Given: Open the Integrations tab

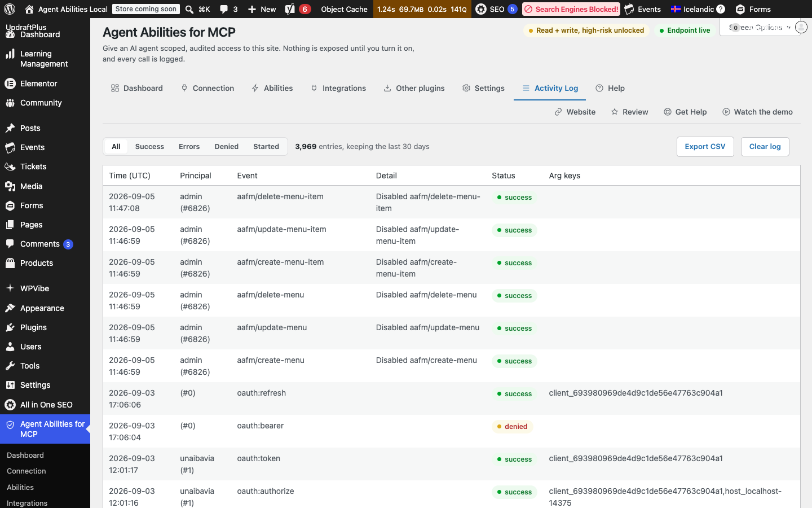Looking at the screenshot, I should click(338, 88).
